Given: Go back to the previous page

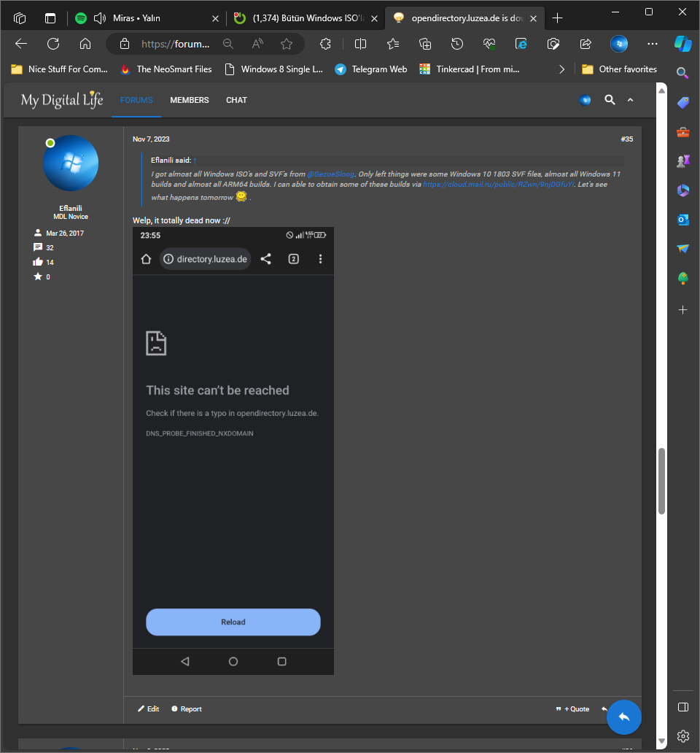Looking at the screenshot, I should pos(20,44).
